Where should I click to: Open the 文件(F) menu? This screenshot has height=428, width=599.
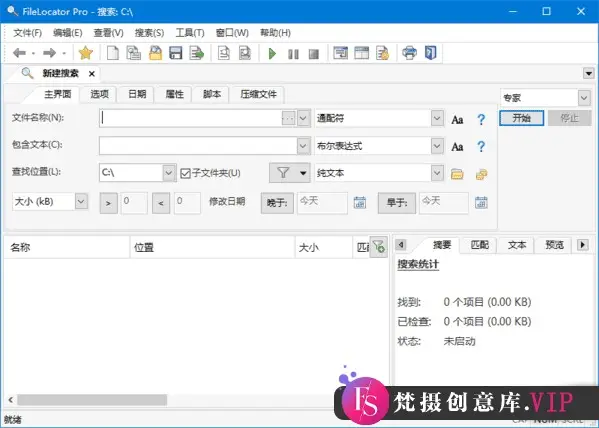[28, 33]
